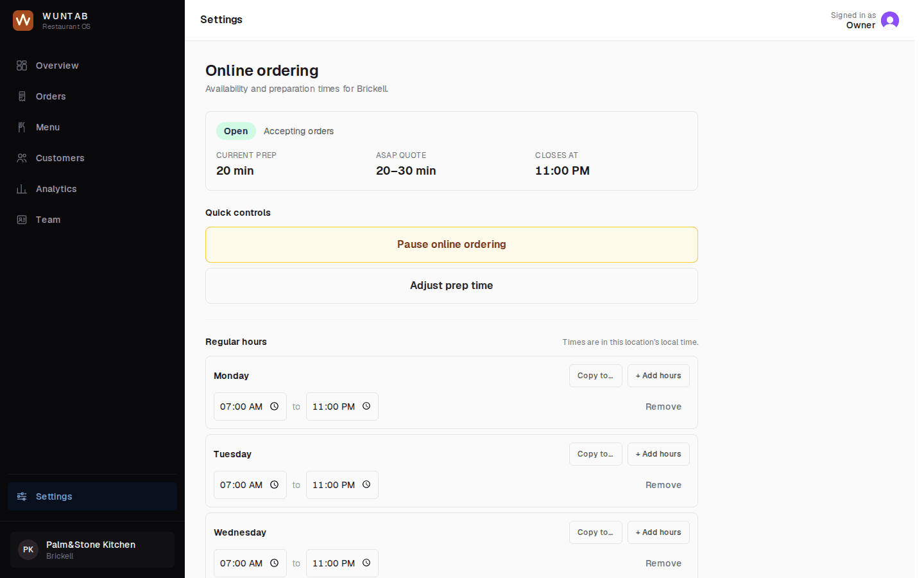
Task: Click clock icon in Tuesday closing time
Action: pyautogui.click(x=366, y=485)
